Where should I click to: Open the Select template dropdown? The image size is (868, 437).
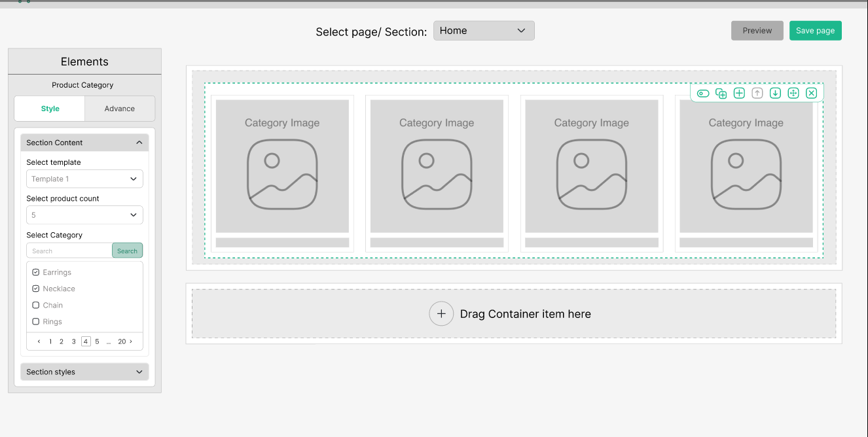tap(84, 179)
